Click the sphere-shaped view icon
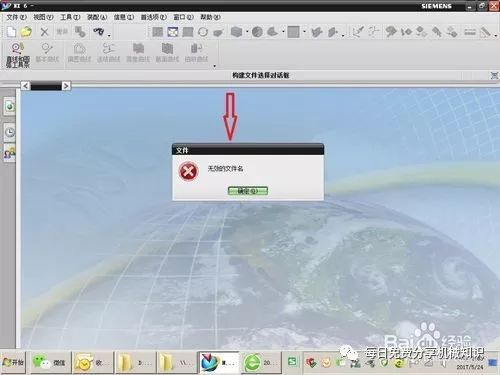Viewport: 500px width, 375px height. [257, 32]
